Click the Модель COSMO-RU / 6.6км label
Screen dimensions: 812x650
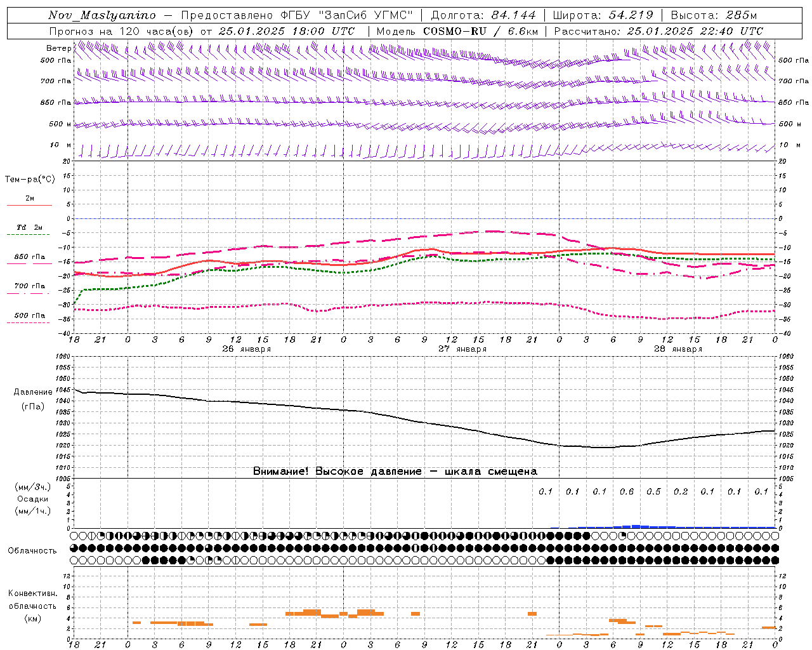pyautogui.click(x=457, y=31)
